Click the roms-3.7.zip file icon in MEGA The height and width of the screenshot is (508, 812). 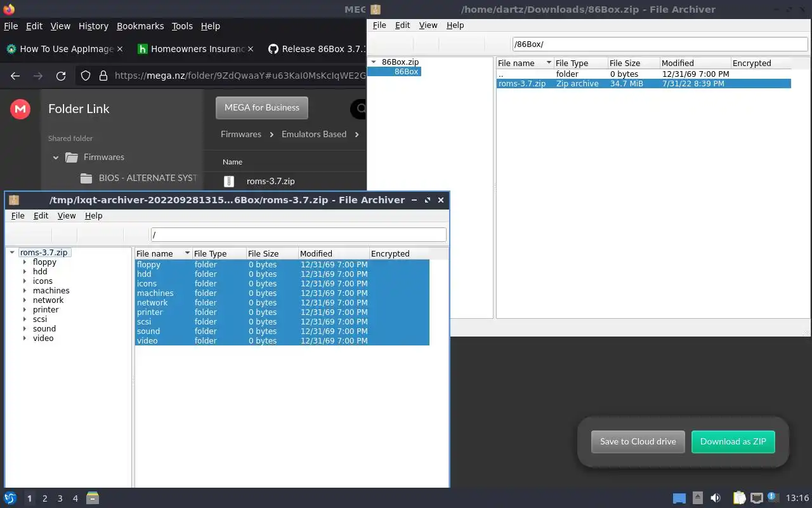coord(230,181)
